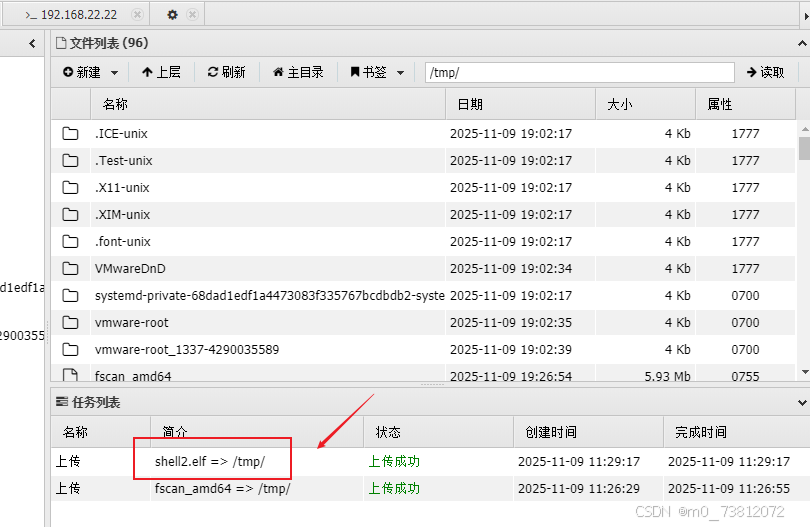Sort files by 名称 column header

point(268,104)
